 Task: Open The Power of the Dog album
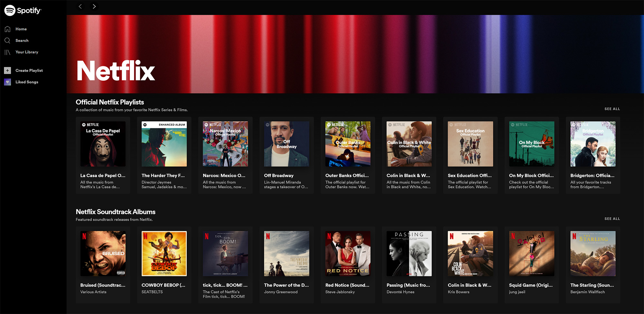click(287, 253)
